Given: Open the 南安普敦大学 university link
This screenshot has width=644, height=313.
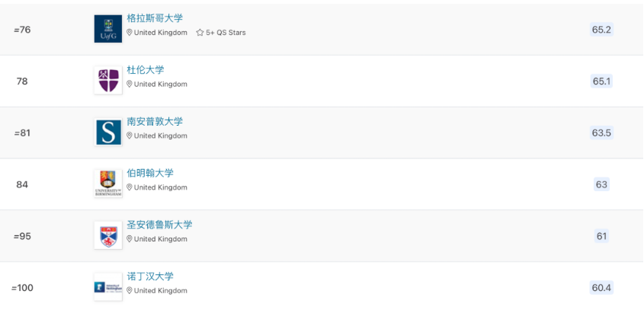Looking at the screenshot, I should tap(155, 122).
